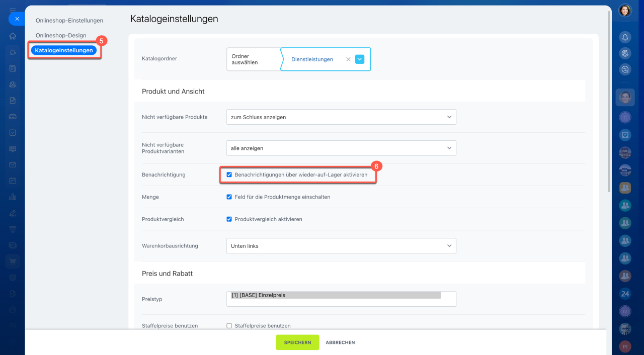Open the chat labeled 24
Screen dimensions: 644x355
(x=625, y=294)
